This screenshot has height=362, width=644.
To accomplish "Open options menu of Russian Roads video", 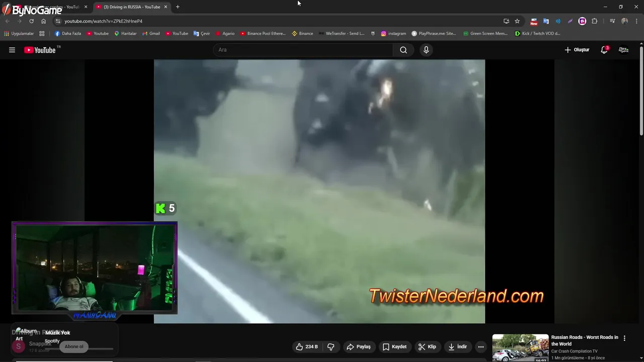I will [x=624, y=338].
